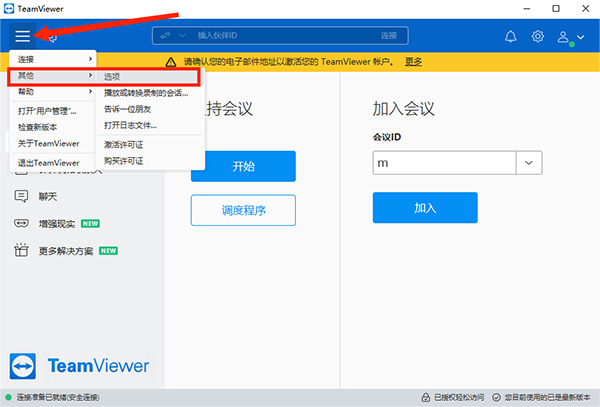Open the hamburger main menu
The height and width of the screenshot is (407, 600).
coord(23,36)
